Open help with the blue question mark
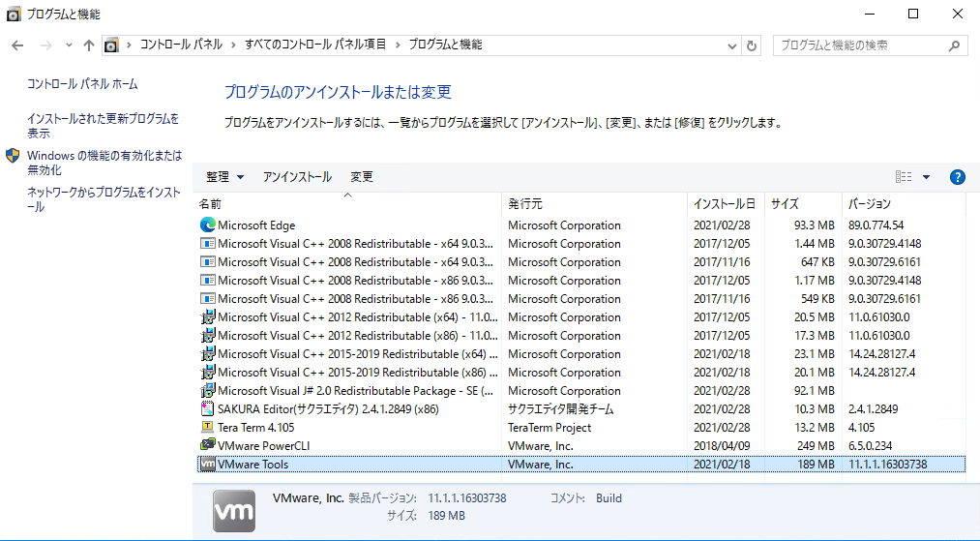This screenshot has height=541, width=980. [x=957, y=177]
